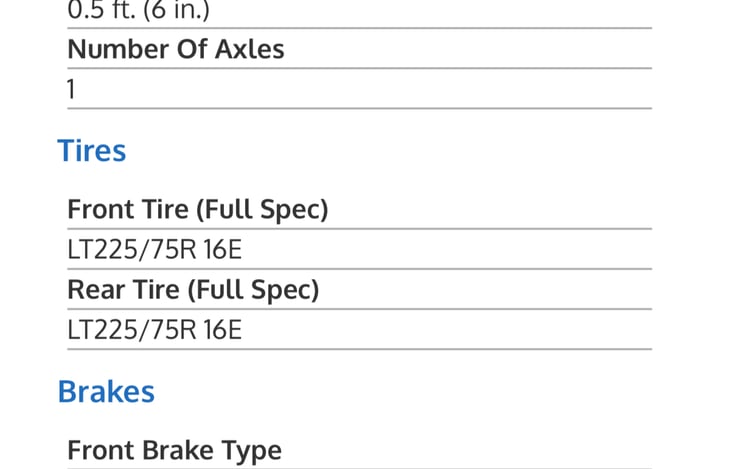Click the word Type in Front Brake Type
This screenshot has width=731, height=469.
pyautogui.click(x=252, y=451)
